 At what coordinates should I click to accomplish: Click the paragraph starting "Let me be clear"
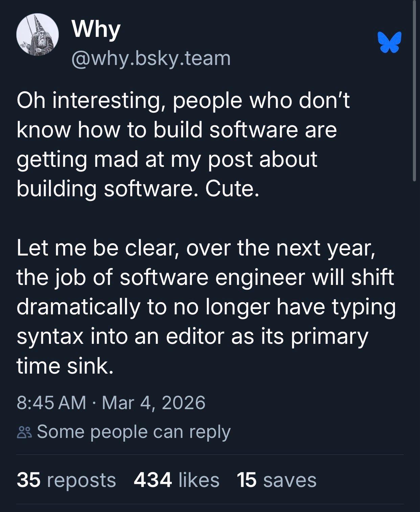(206, 307)
